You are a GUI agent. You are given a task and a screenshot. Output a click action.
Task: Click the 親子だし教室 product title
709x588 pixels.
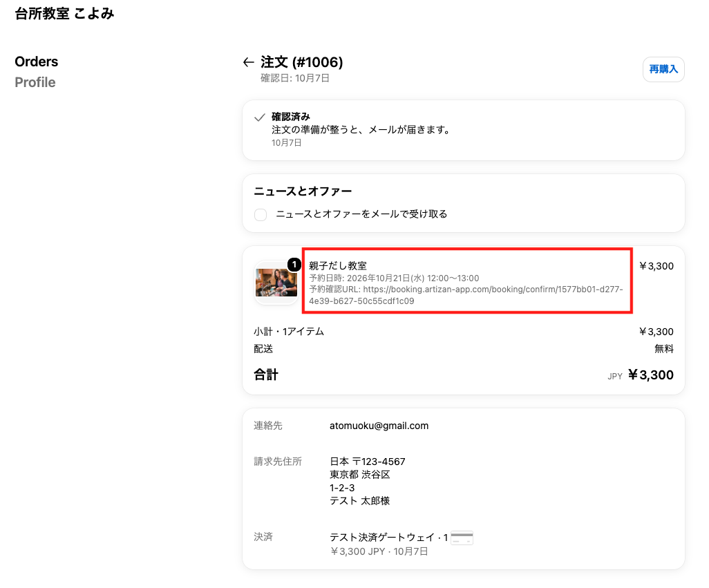pos(338,266)
